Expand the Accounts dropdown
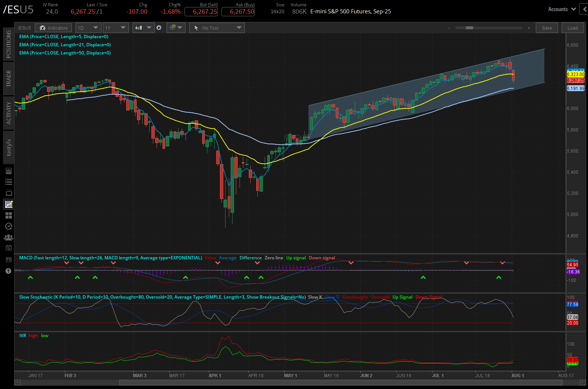588x389 pixels. (562, 9)
